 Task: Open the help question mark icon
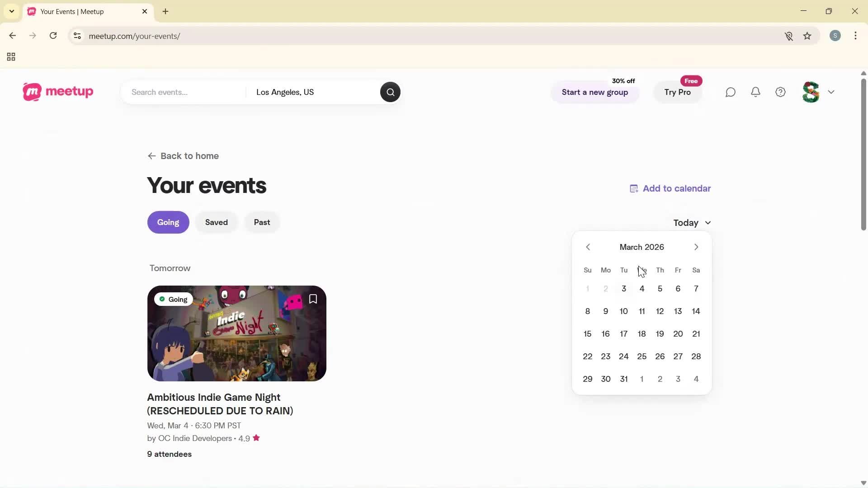pyautogui.click(x=781, y=92)
